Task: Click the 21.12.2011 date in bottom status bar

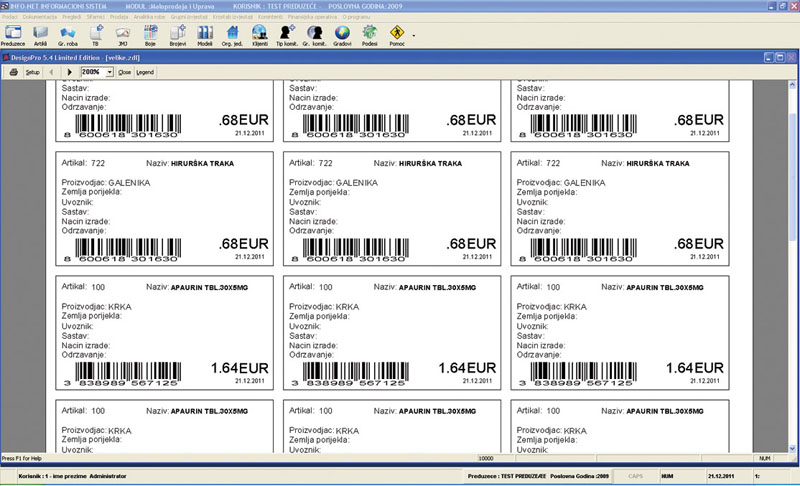Action: [721, 476]
